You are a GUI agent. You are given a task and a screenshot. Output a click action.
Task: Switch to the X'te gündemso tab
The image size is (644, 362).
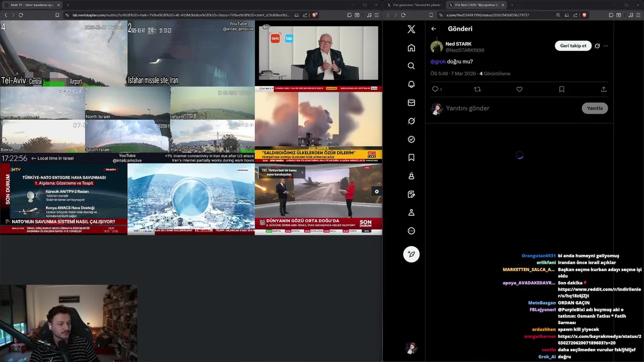tap(416, 5)
